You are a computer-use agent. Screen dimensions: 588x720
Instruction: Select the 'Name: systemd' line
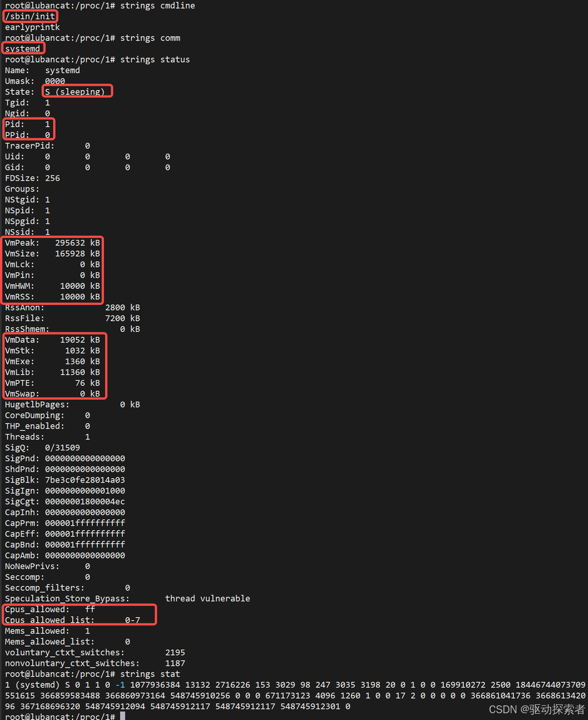click(x=43, y=70)
